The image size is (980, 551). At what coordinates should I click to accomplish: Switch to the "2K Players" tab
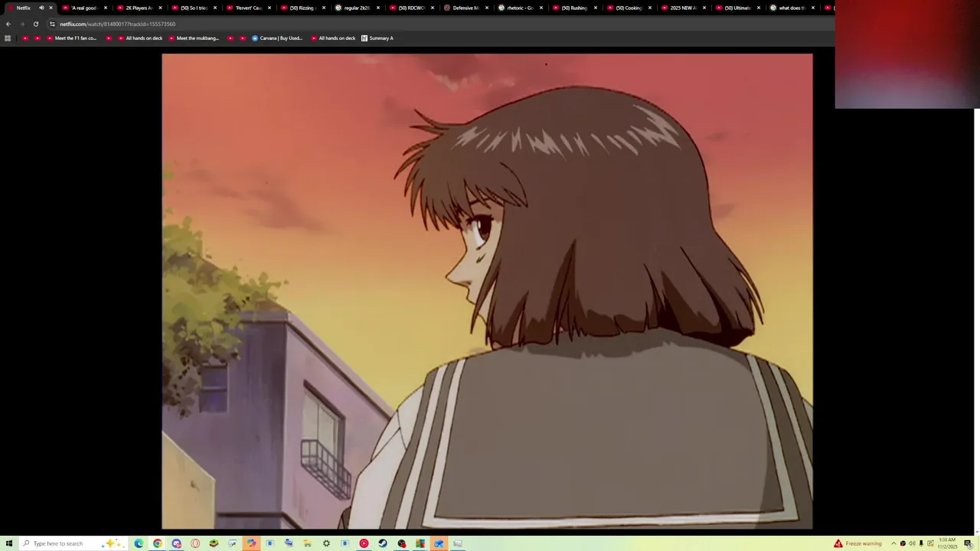tap(139, 8)
